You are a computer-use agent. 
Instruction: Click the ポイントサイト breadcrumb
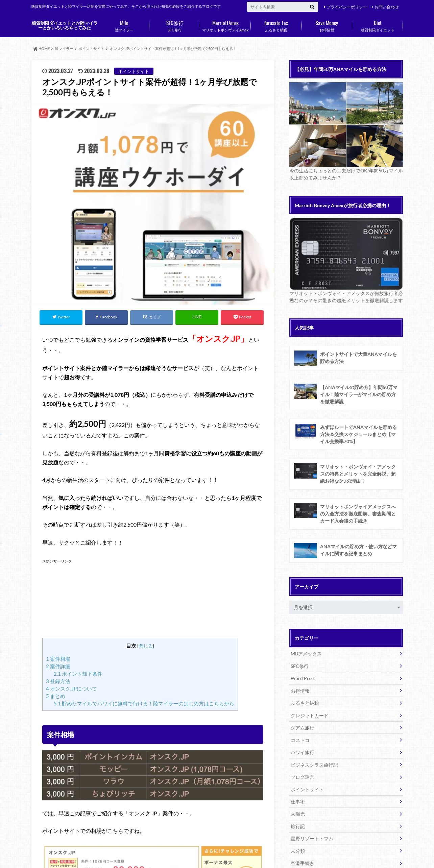tap(91, 49)
